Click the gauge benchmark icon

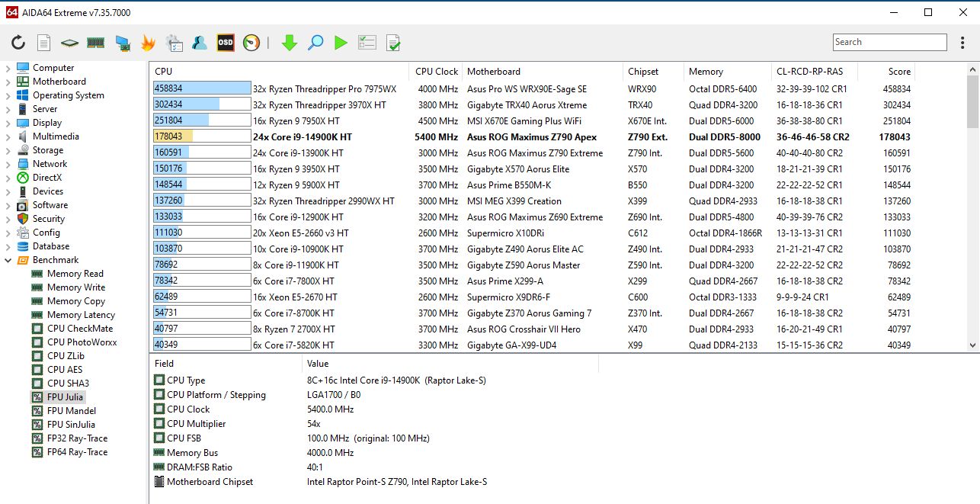(x=251, y=43)
